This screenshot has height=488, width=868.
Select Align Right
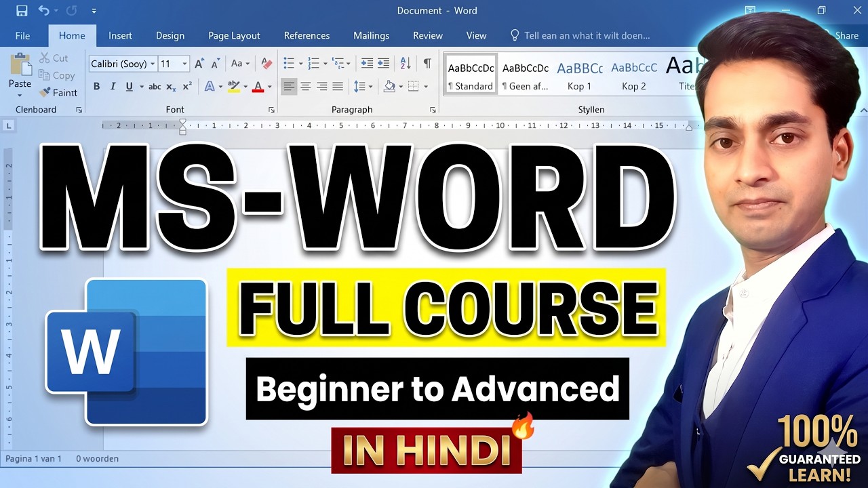[x=321, y=86]
